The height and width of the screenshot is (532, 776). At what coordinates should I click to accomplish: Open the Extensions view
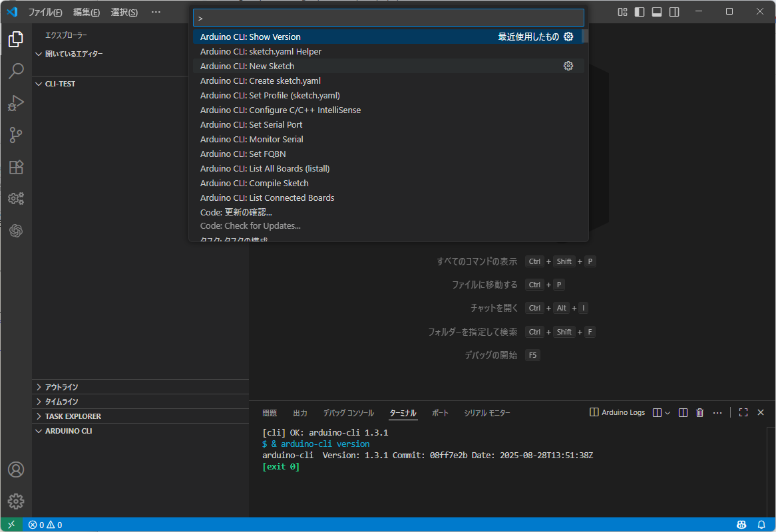click(16, 167)
